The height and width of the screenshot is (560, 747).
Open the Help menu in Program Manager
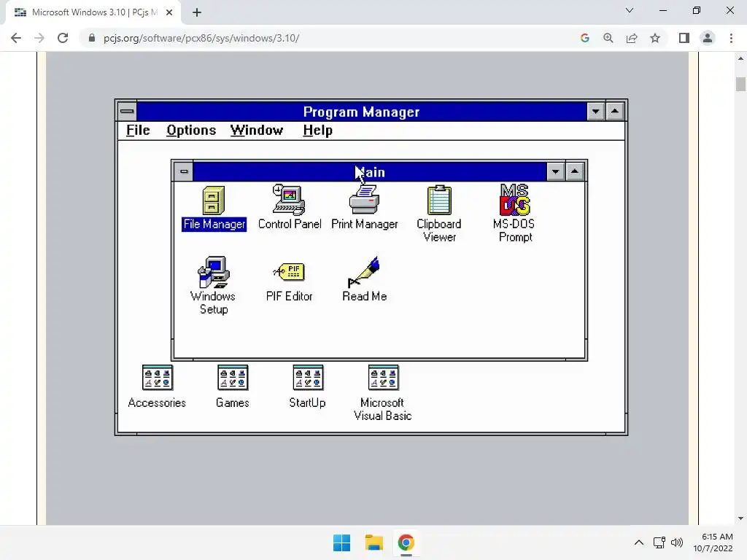click(318, 130)
